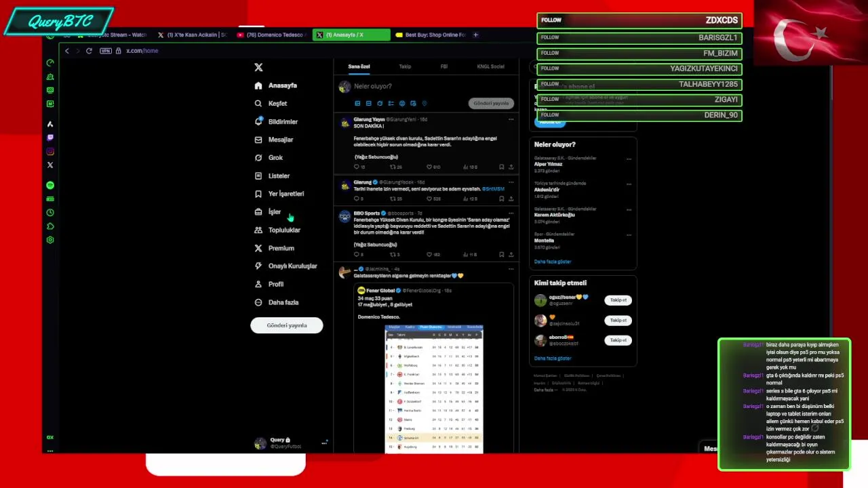Open emoji picker in composer
The width and height of the screenshot is (868, 488).
pos(402,104)
